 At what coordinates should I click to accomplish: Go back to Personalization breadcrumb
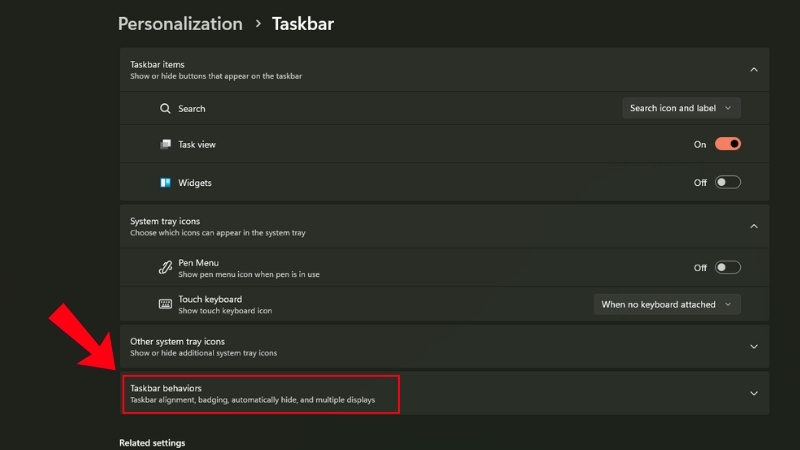[180, 24]
